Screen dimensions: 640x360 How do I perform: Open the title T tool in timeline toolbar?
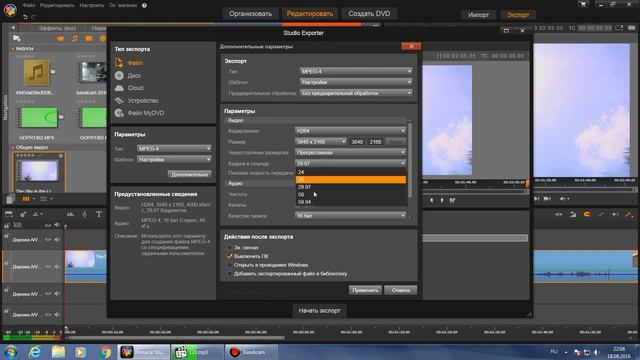click(99, 214)
